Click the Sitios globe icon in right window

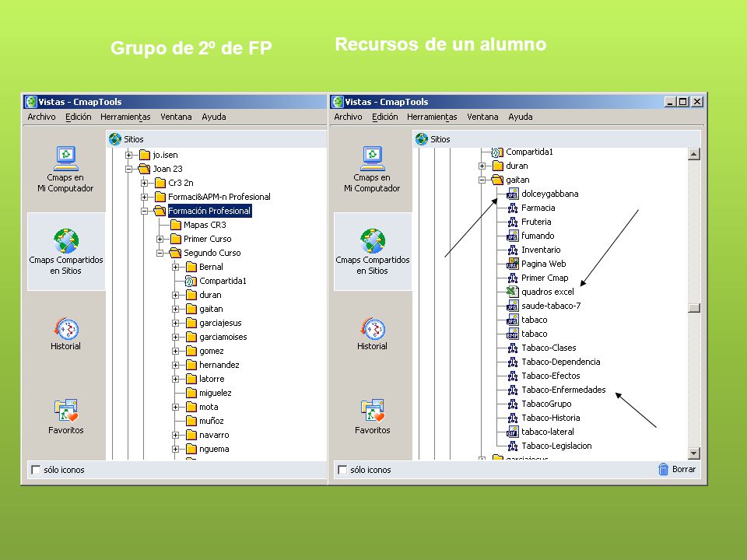click(422, 139)
